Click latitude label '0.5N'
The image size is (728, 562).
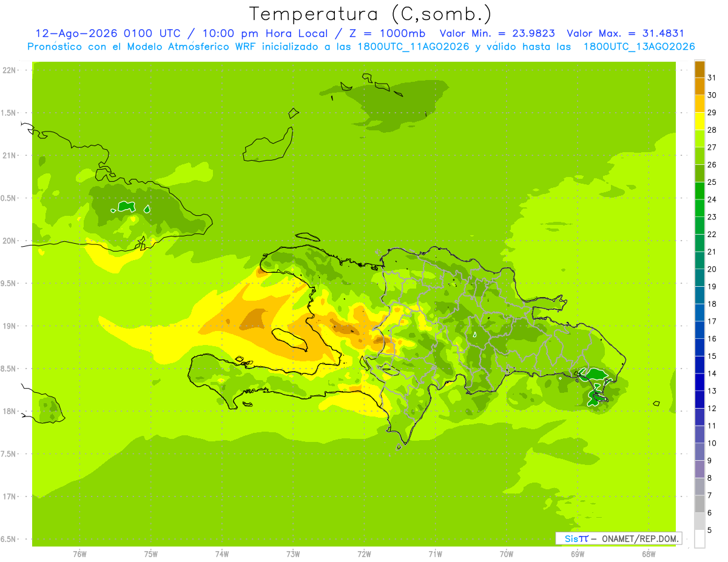coord(9,198)
